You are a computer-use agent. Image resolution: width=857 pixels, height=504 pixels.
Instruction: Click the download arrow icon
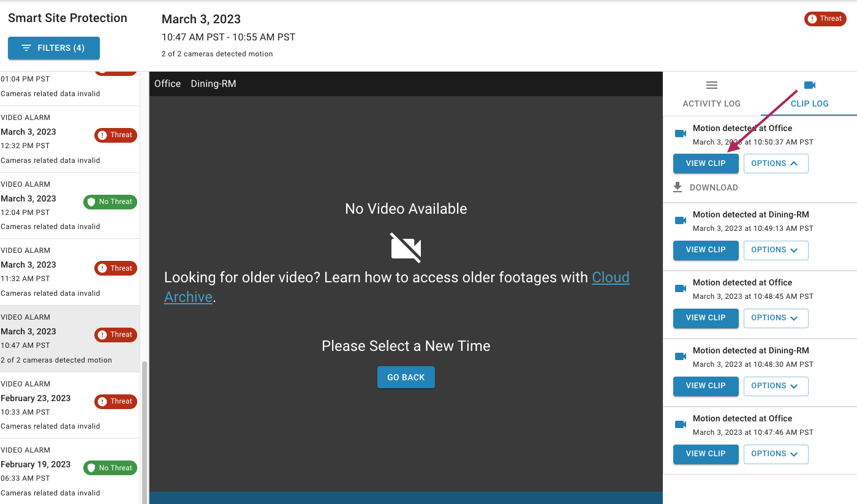[x=678, y=187]
